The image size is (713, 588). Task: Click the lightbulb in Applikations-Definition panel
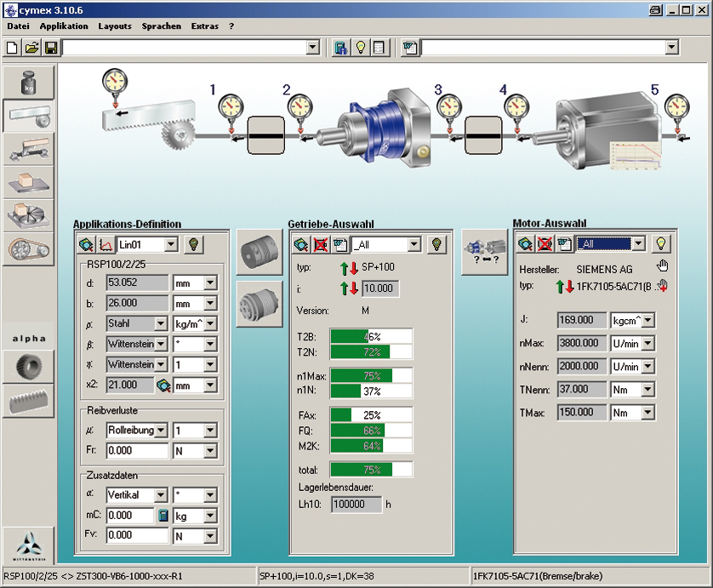194,245
